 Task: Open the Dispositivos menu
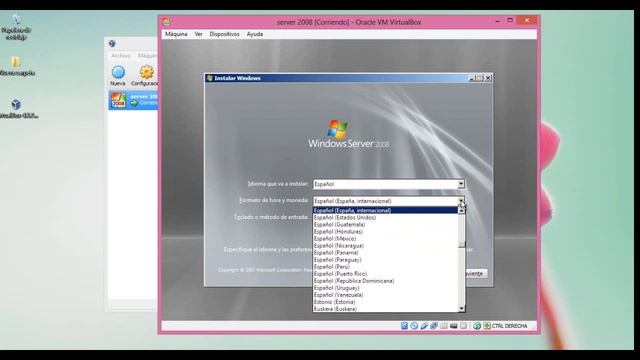224,34
